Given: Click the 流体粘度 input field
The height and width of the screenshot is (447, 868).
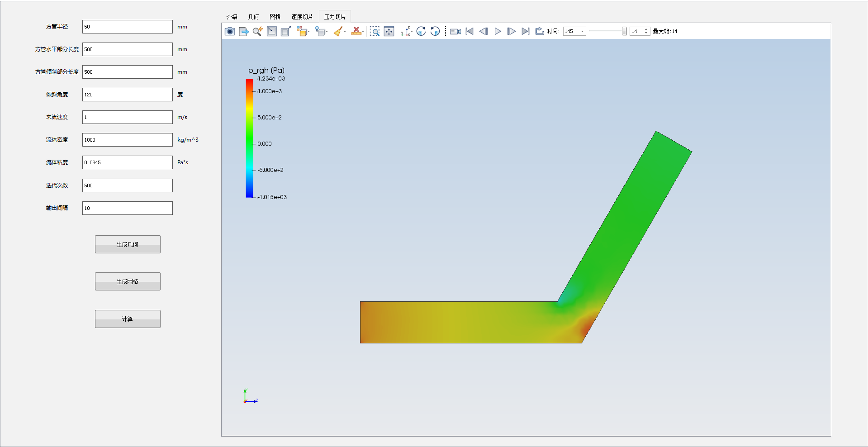Looking at the screenshot, I should tap(128, 162).
